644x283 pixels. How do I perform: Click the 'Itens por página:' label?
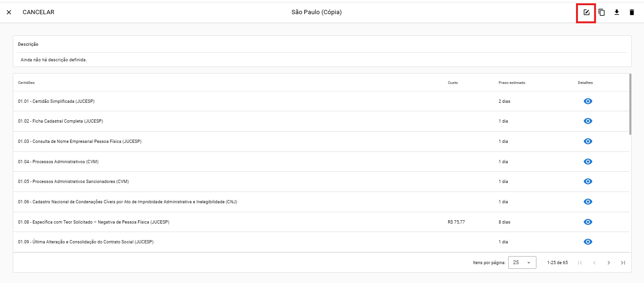coord(489,263)
